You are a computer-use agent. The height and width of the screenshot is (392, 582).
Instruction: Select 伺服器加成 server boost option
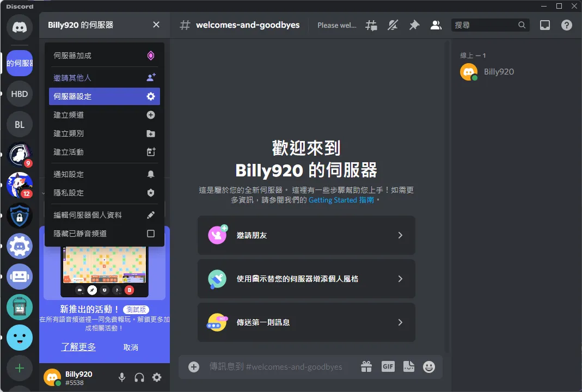click(x=105, y=56)
